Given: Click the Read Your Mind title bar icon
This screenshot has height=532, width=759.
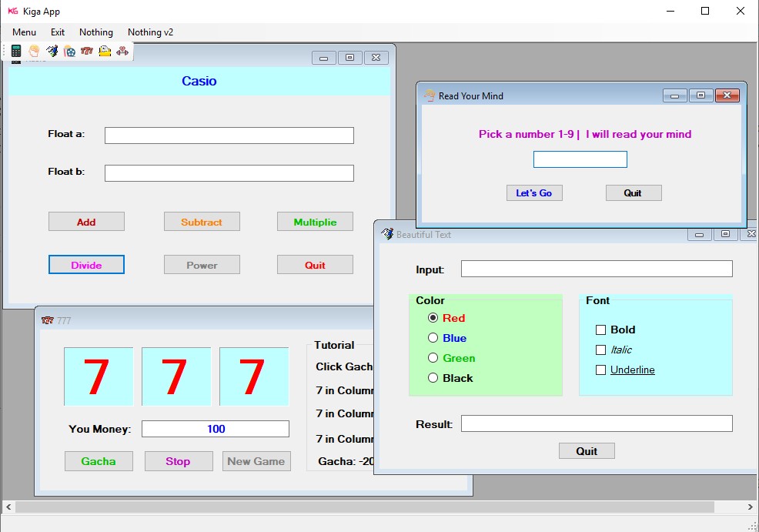Looking at the screenshot, I should tap(430, 95).
